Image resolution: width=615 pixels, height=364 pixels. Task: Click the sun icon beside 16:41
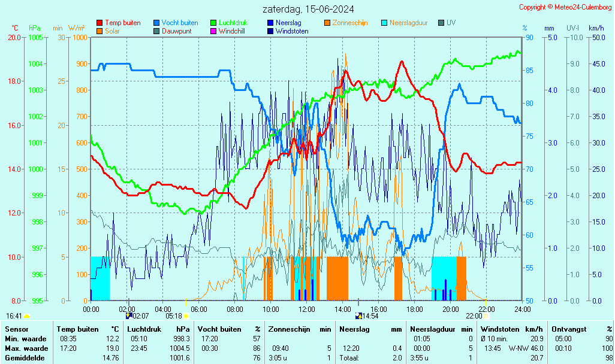click(x=26, y=316)
